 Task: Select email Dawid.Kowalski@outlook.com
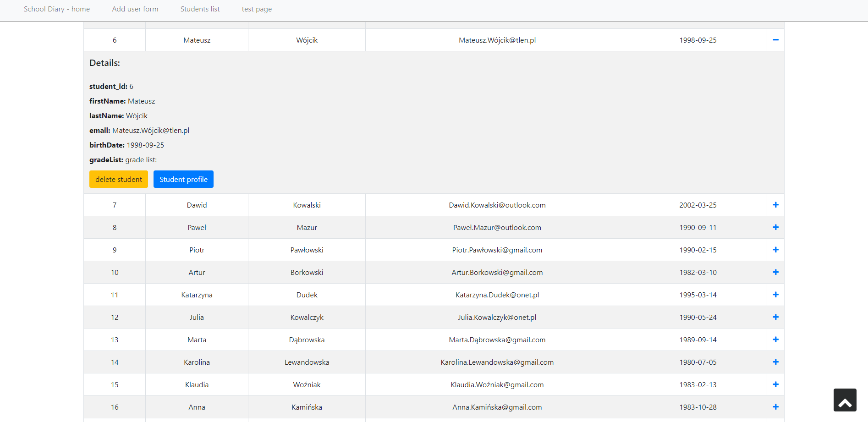[497, 205]
